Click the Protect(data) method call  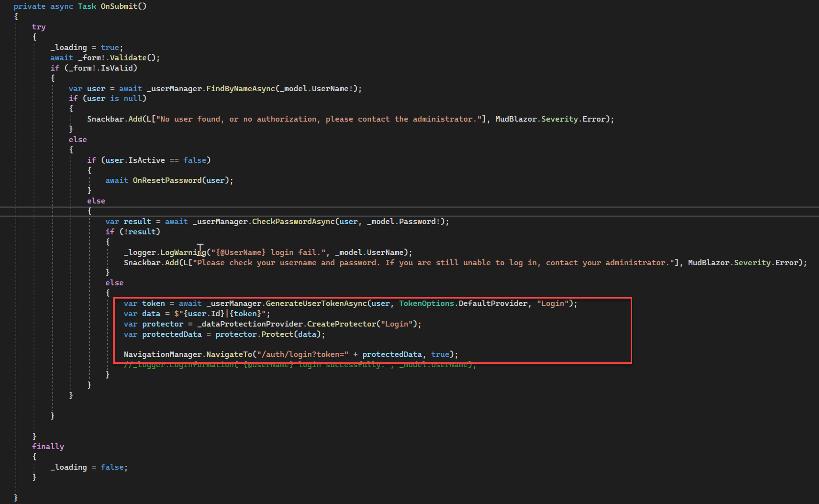(291, 334)
